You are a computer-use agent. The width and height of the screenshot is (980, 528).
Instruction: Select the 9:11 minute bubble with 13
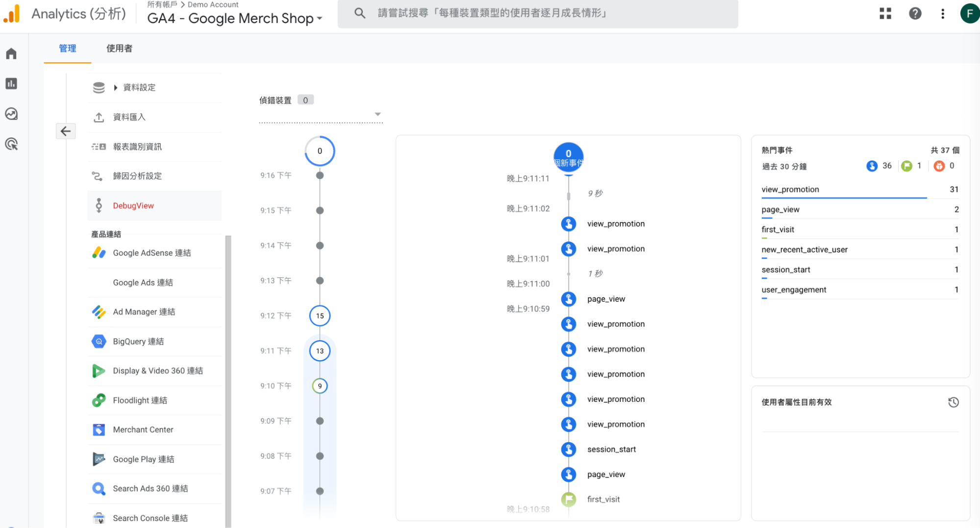pos(320,351)
